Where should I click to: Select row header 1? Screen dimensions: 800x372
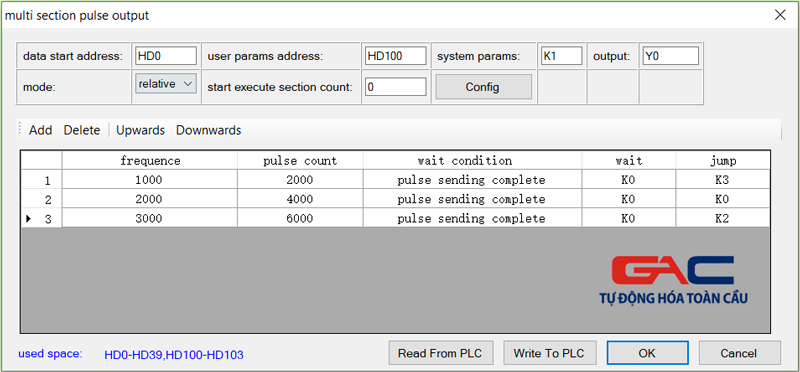(x=42, y=180)
